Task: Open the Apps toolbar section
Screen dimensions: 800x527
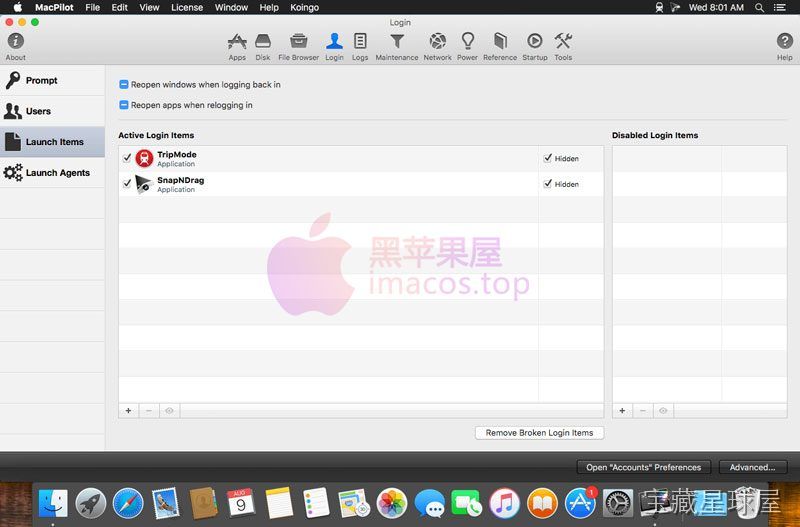Action: tap(237, 46)
